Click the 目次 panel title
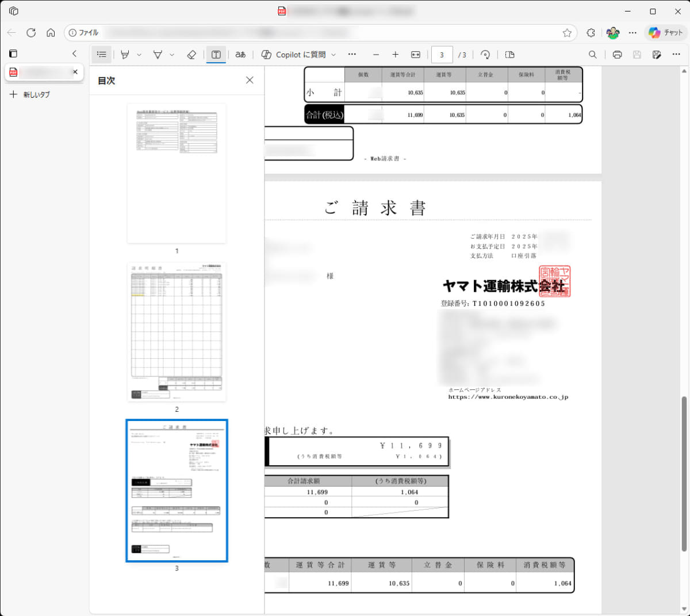The height and width of the screenshot is (616, 690). tap(106, 81)
